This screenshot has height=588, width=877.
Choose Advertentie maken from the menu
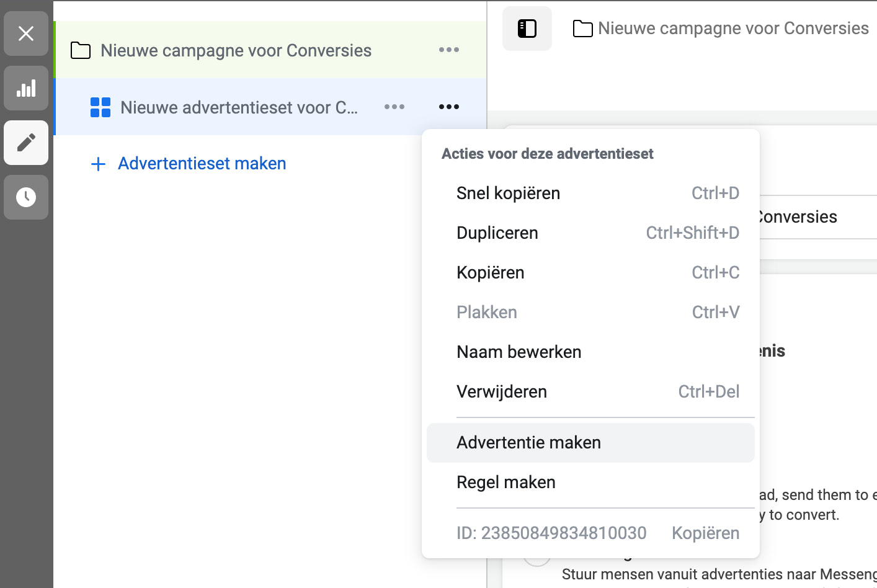click(528, 442)
